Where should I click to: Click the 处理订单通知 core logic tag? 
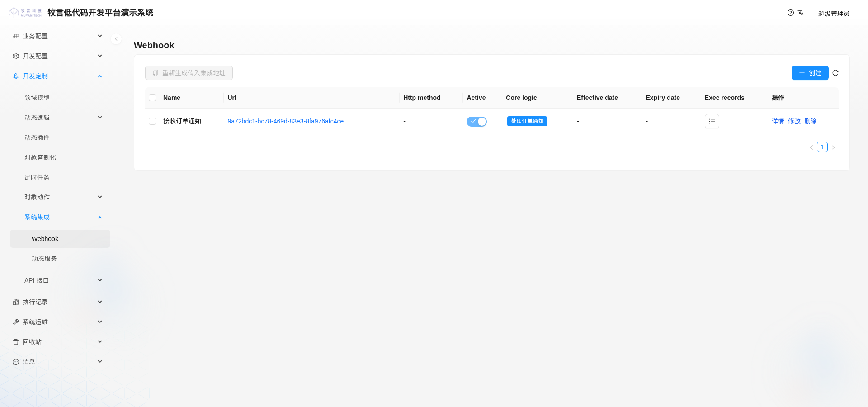click(527, 121)
